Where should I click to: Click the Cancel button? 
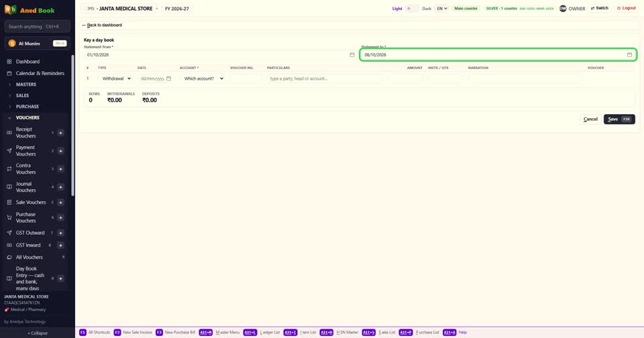pyautogui.click(x=590, y=119)
